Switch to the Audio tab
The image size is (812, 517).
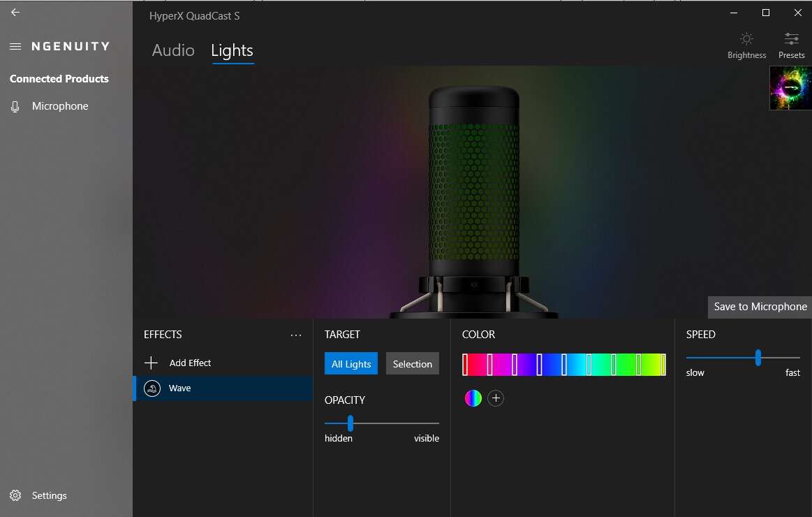[x=173, y=50]
